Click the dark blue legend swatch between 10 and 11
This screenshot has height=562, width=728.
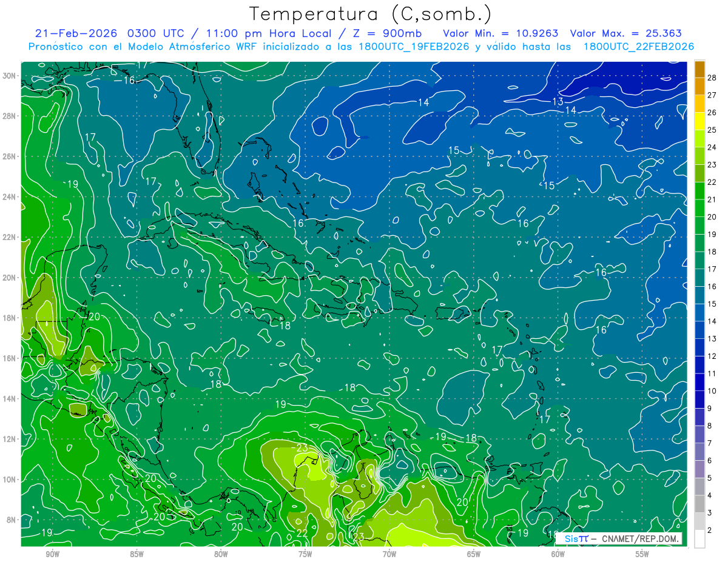point(699,383)
